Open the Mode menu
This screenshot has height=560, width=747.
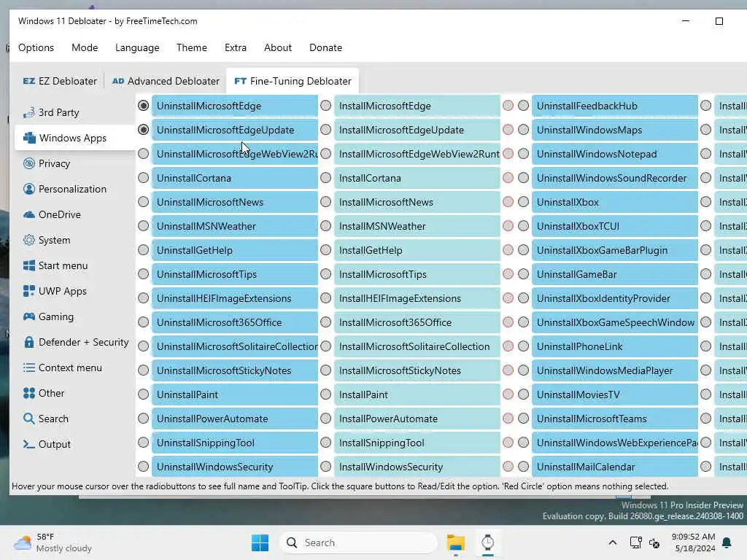pos(85,47)
